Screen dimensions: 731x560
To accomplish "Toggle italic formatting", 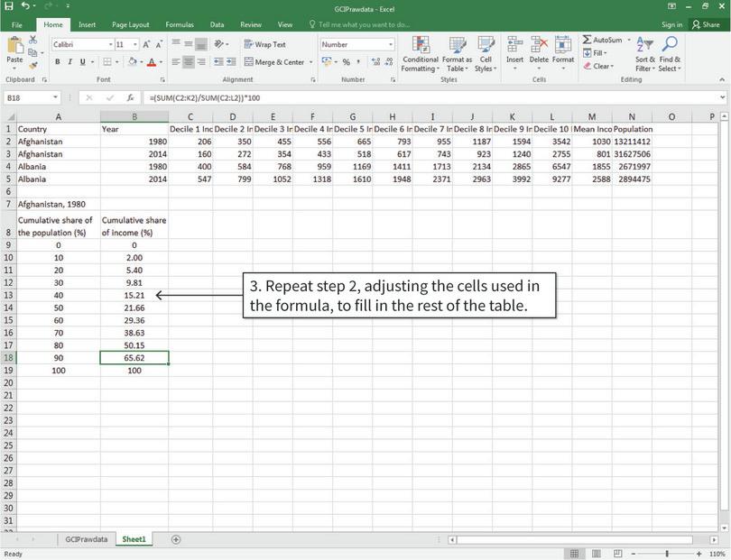I will (69, 62).
